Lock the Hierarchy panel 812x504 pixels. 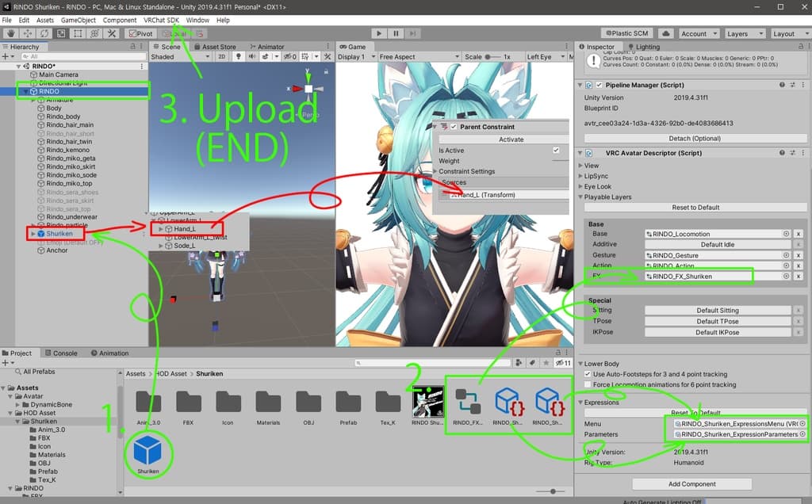[132, 47]
